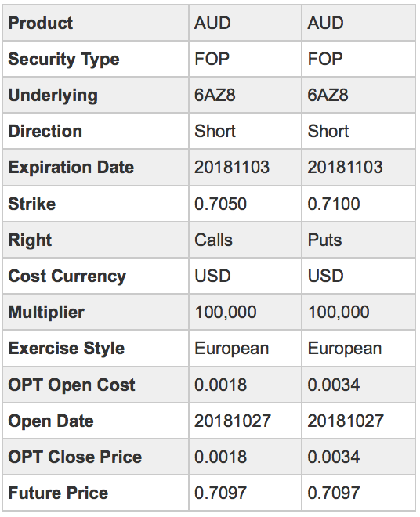Select the Security Type label
Image resolution: width=420 pixels, height=517 pixels.
(63, 60)
